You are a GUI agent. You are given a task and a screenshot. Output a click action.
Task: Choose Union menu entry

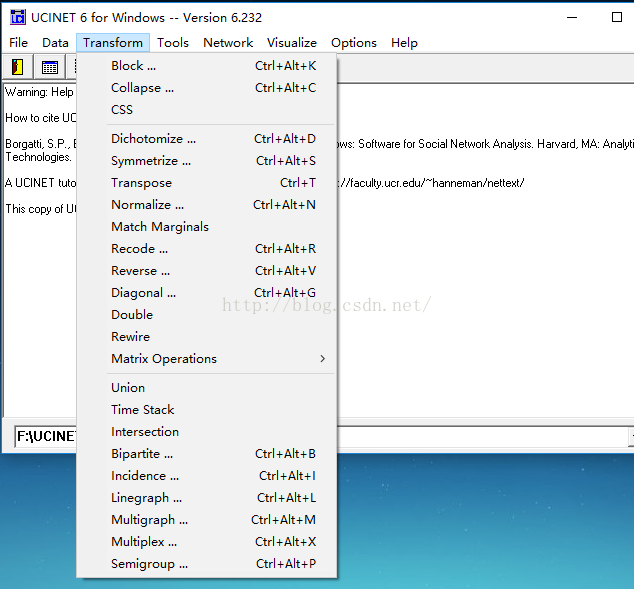pos(206,388)
